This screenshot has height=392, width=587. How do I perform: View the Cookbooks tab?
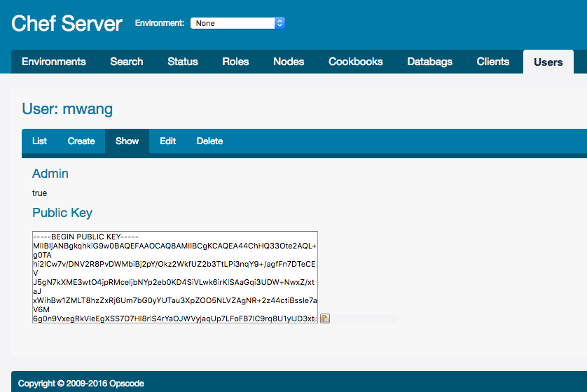click(356, 62)
